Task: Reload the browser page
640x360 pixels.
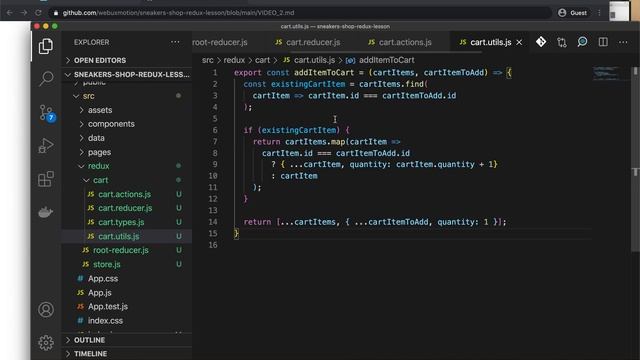Action: coord(38,13)
